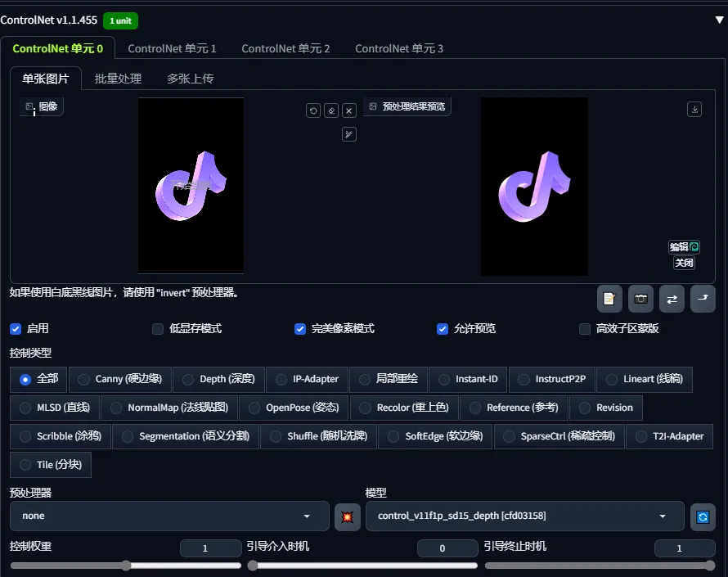Screen dimensions: 728x577
Task: Select the 全部 control type
Action: point(38,380)
